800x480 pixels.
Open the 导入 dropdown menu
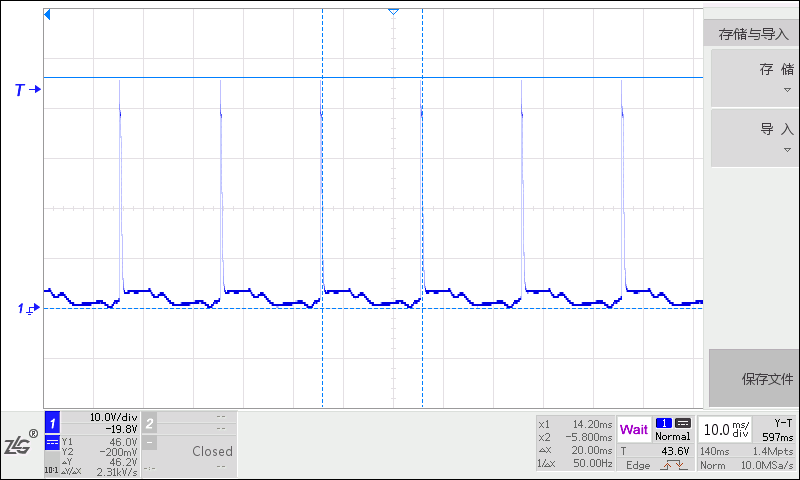click(755, 138)
